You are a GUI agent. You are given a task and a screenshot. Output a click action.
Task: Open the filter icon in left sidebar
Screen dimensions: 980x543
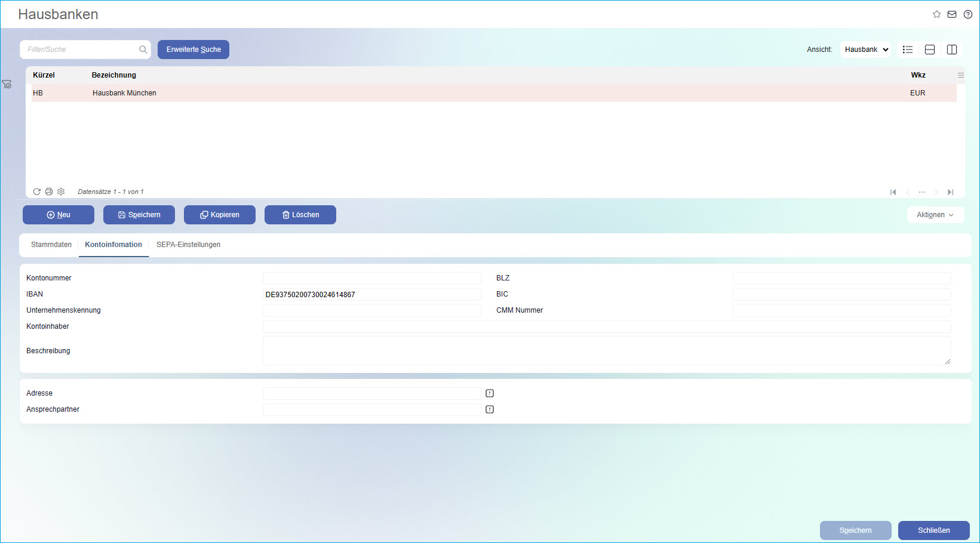(7, 84)
